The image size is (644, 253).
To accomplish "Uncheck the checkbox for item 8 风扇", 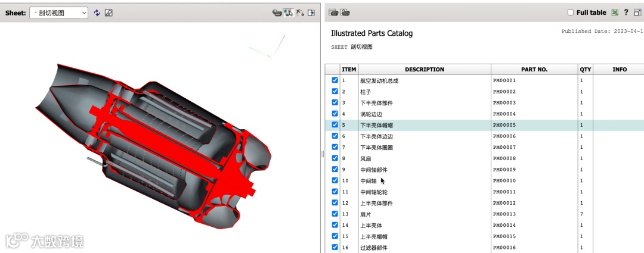I will tap(335, 158).
